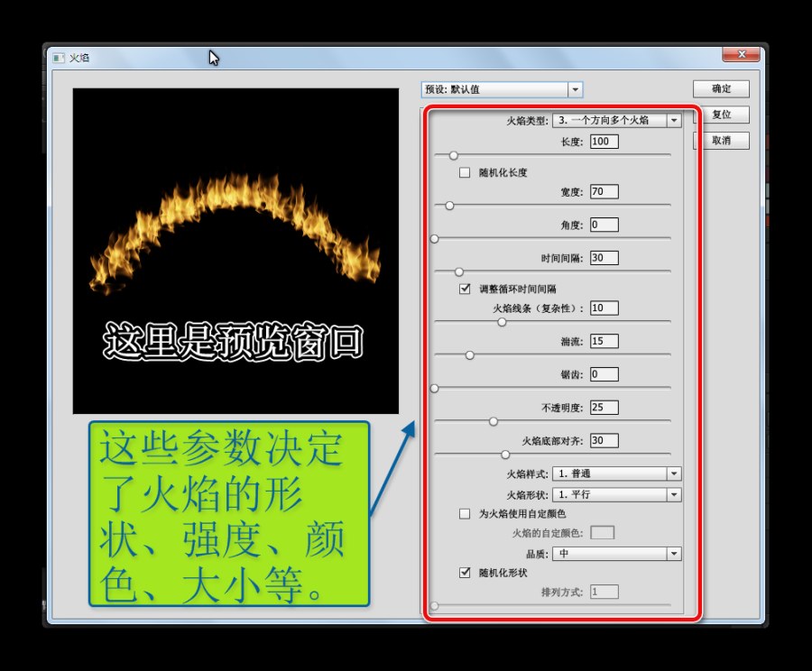Enable the 随机化长度 checkbox
812x671 pixels.
(465, 171)
